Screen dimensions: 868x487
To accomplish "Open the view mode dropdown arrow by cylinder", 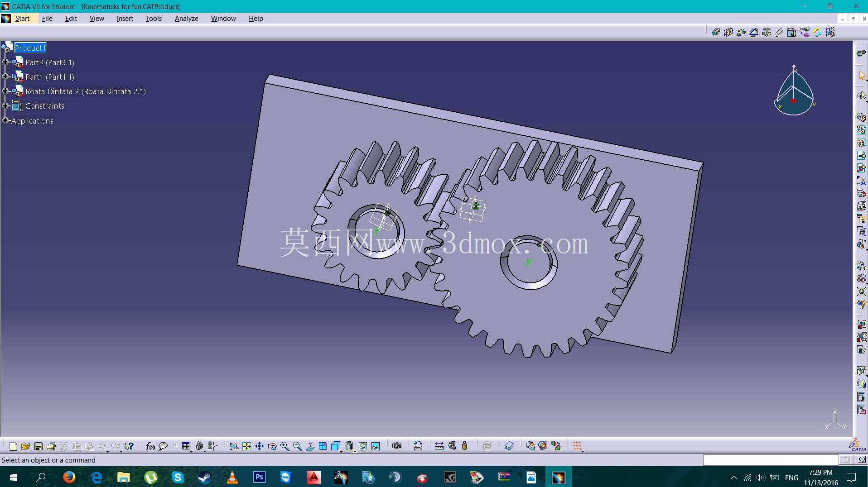I will point(355,451).
